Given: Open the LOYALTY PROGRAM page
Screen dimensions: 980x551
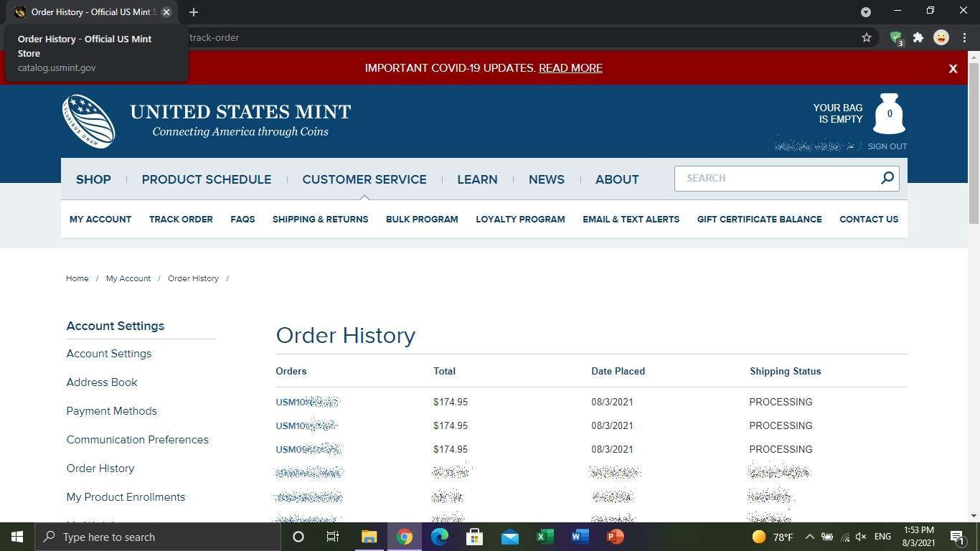Looking at the screenshot, I should point(520,220).
